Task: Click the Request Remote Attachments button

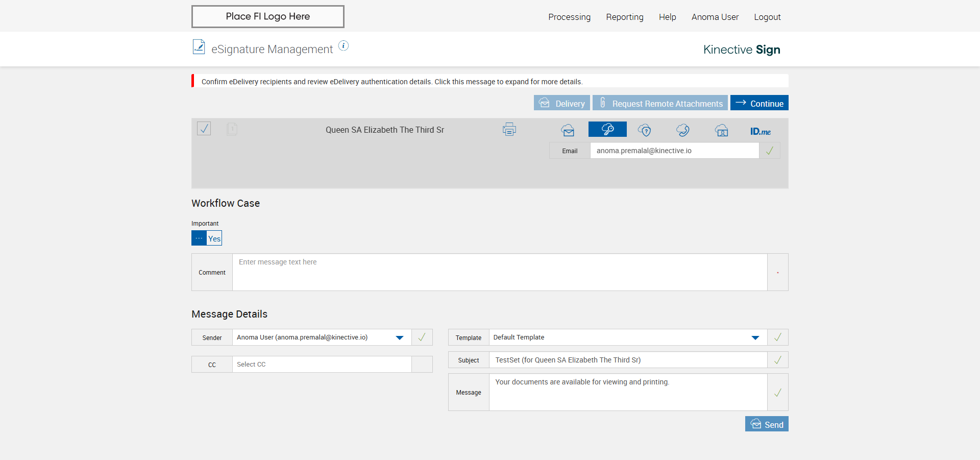Action: pyautogui.click(x=660, y=103)
